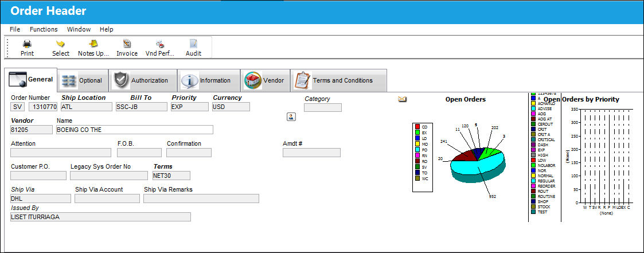Click the red CO legend swatch
Screen dimensions: 644x253
click(x=417, y=127)
